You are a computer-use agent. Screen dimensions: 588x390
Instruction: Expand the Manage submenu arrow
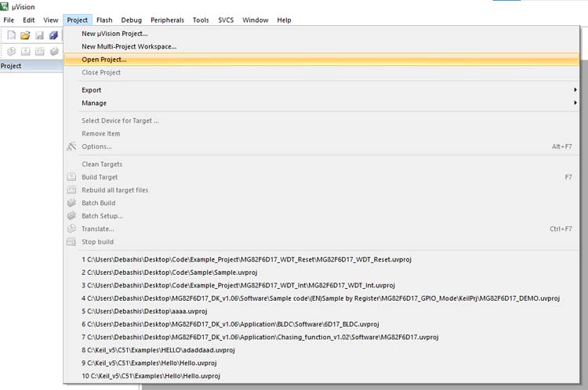[575, 103]
